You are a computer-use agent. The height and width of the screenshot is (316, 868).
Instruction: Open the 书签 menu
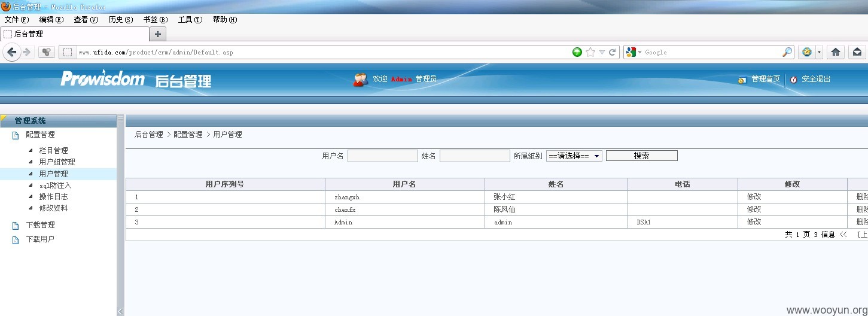click(x=156, y=20)
